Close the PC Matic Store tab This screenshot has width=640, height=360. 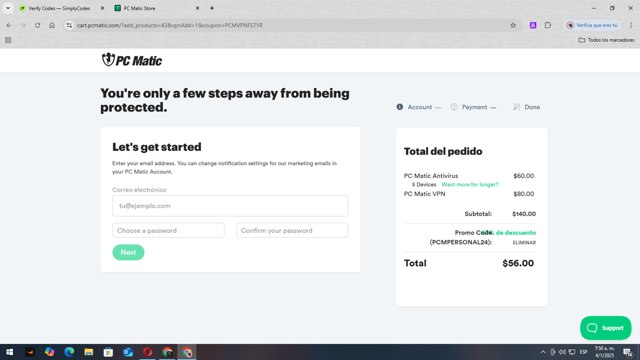198,8
